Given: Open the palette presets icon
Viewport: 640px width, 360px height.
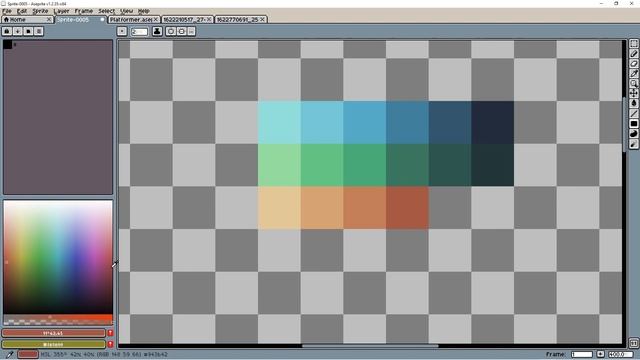Looking at the screenshot, I should coord(28,31).
